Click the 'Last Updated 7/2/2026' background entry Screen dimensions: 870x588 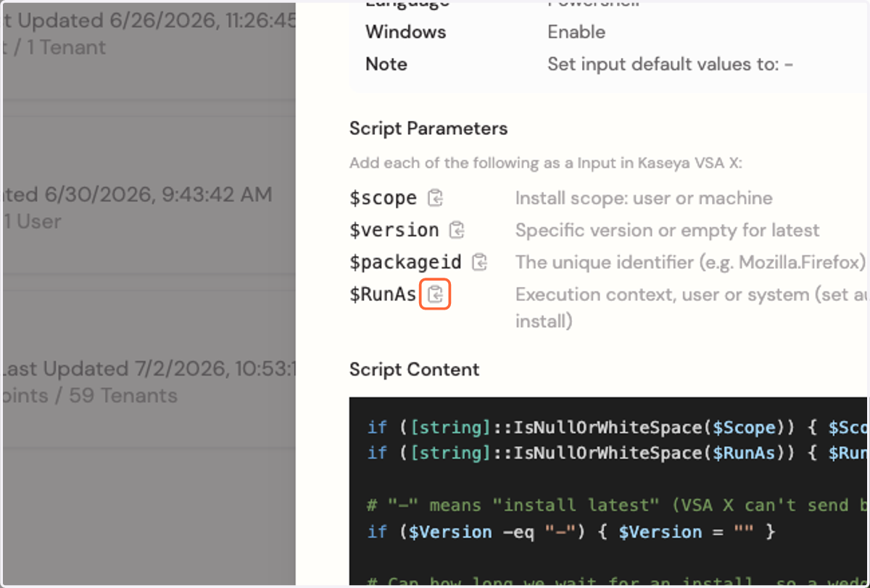tap(148, 369)
